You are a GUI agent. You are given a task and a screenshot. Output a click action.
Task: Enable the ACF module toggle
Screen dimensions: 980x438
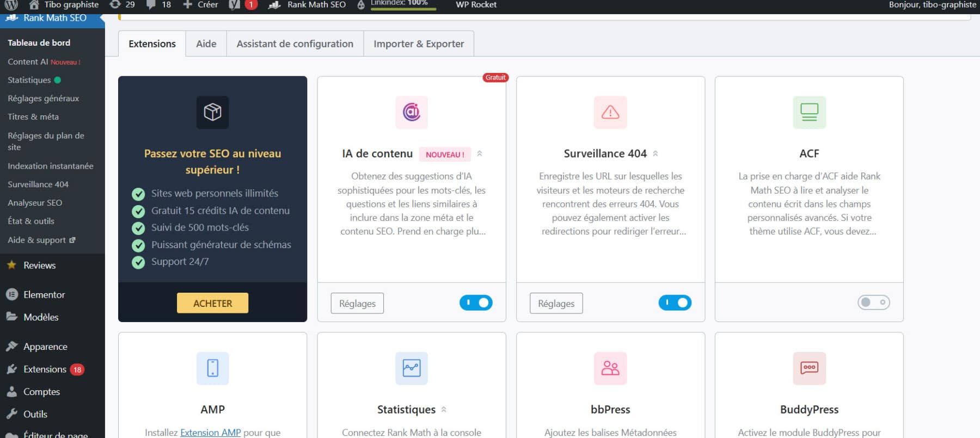tap(873, 303)
